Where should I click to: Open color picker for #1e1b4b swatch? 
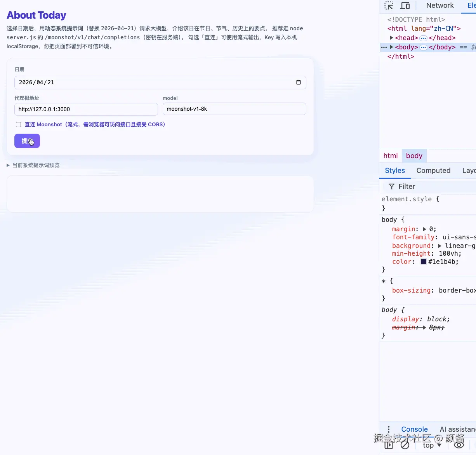pyautogui.click(x=424, y=262)
